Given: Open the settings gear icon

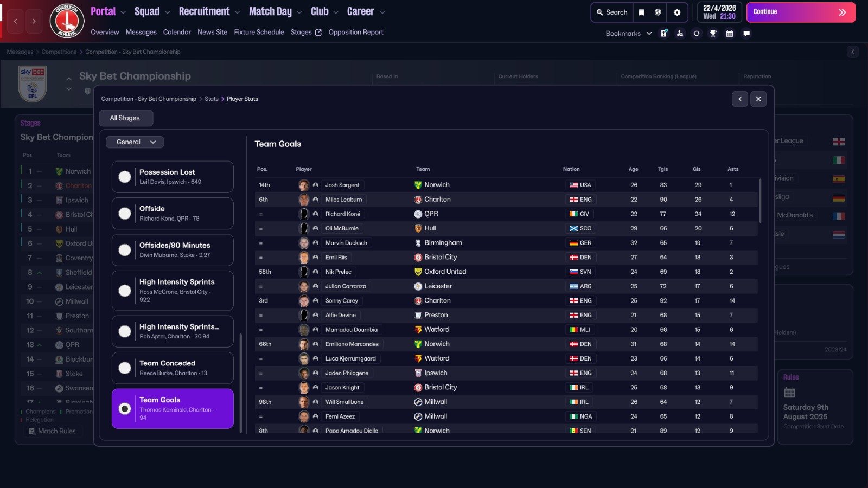Looking at the screenshot, I should 677,12.
